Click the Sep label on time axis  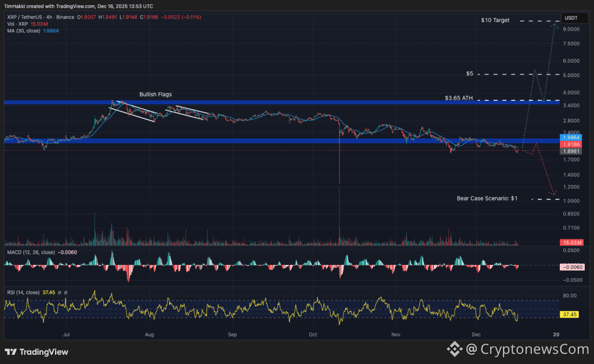coord(232,334)
